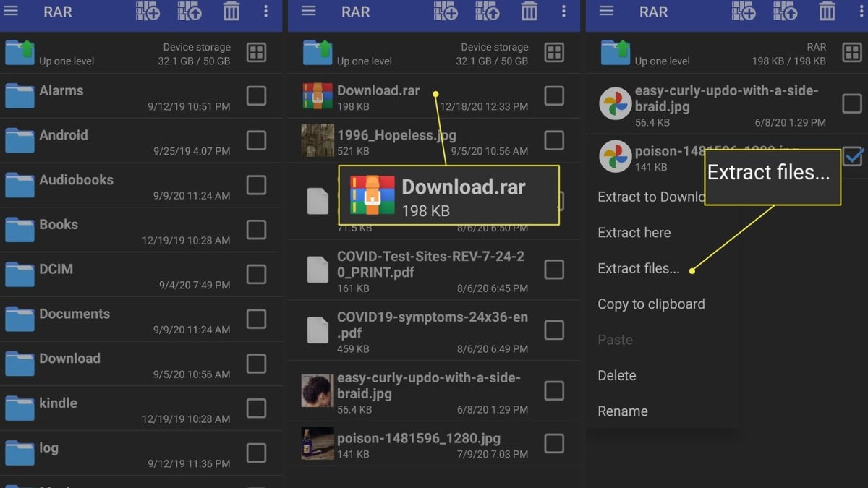868x488 pixels.
Task: Uncheck the poison-1481596 file in the archive view
Action: pos(854,156)
